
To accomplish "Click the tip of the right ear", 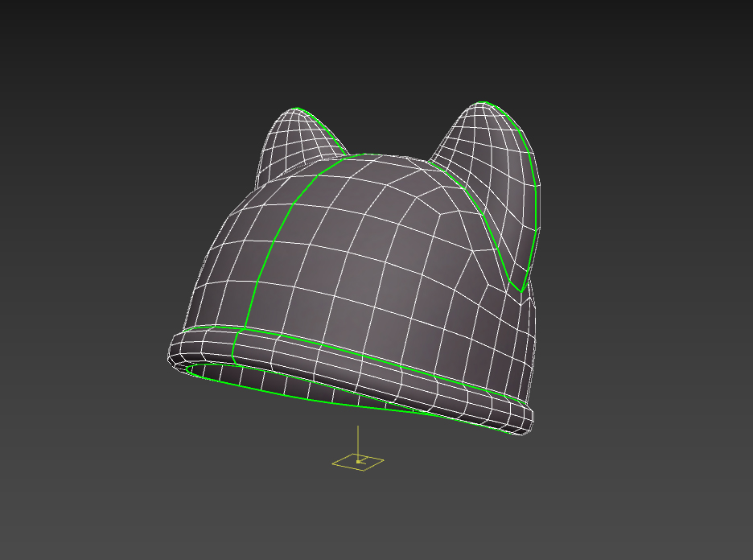I will pyautogui.click(x=483, y=101).
